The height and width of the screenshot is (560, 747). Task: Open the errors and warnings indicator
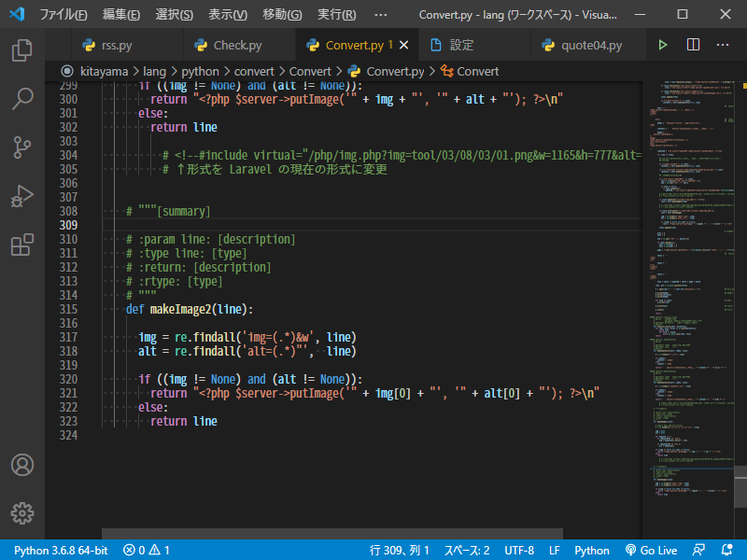coord(147,551)
